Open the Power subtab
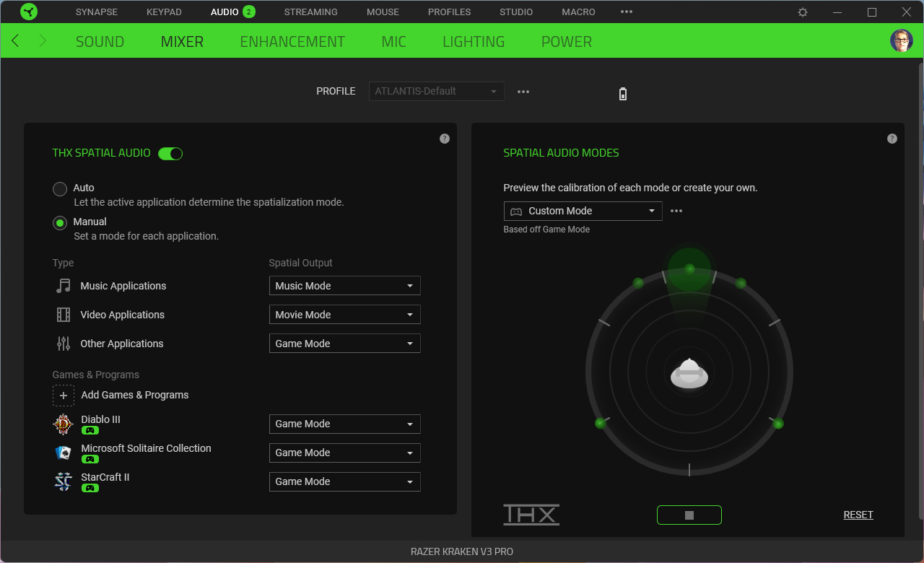924x563 pixels. click(x=567, y=42)
